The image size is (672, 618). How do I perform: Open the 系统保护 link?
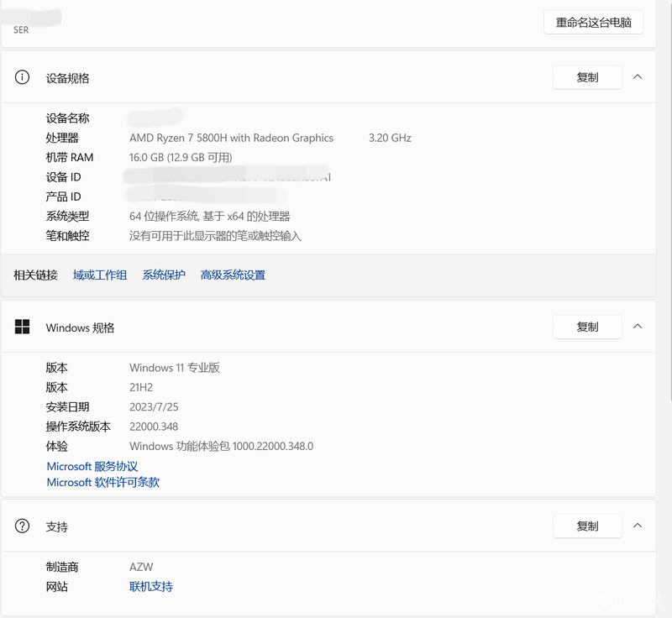click(x=164, y=275)
